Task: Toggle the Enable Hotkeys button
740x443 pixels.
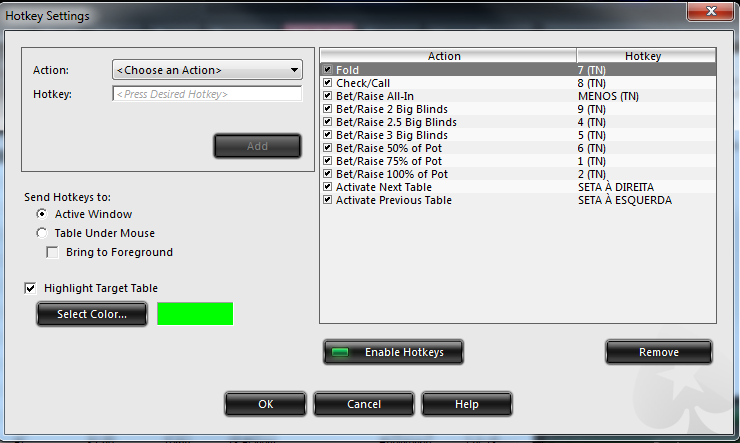Action: click(393, 352)
